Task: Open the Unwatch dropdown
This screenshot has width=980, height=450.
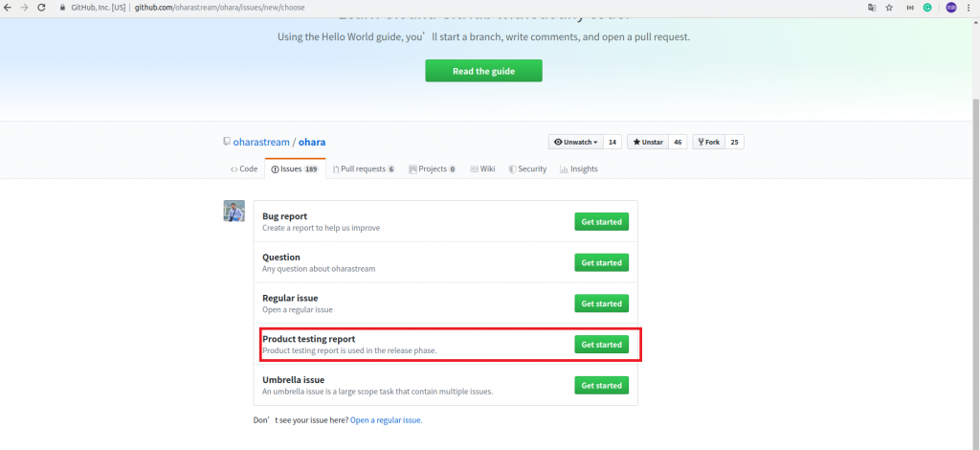Action: (x=575, y=142)
